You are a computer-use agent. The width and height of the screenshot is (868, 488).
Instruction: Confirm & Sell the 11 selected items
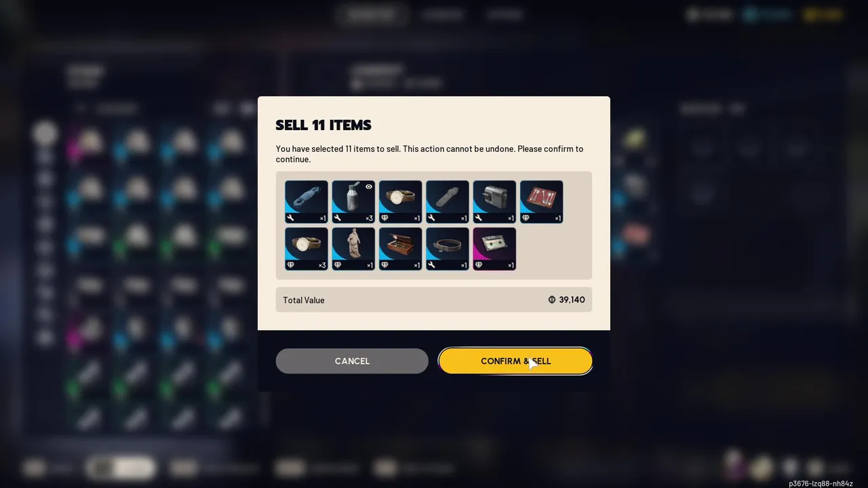pyautogui.click(x=515, y=361)
